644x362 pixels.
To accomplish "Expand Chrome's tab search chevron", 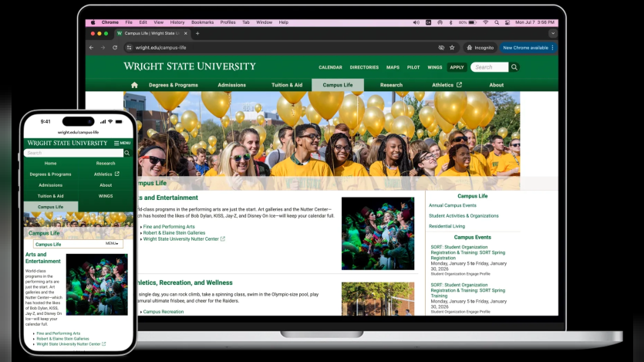I will click(553, 33).
